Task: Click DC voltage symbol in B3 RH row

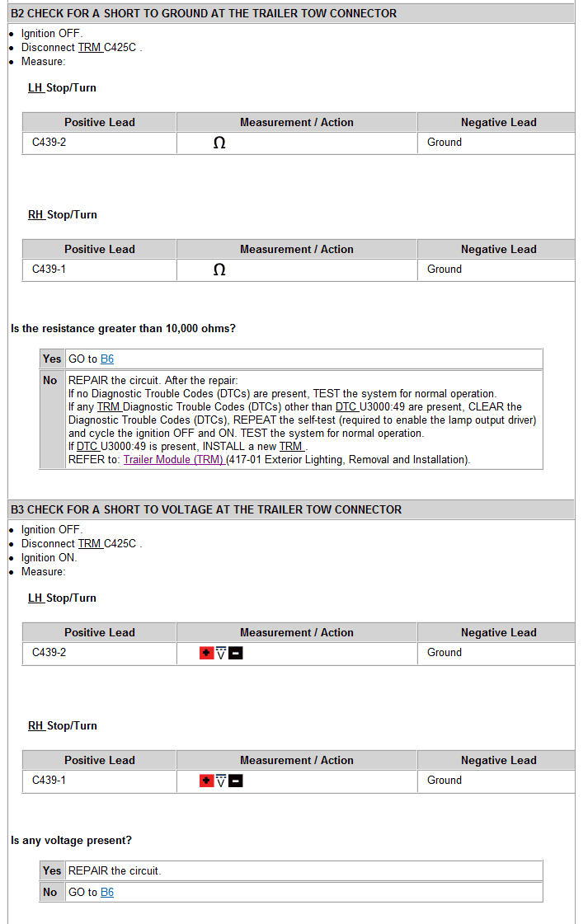Action: (221, 781)
